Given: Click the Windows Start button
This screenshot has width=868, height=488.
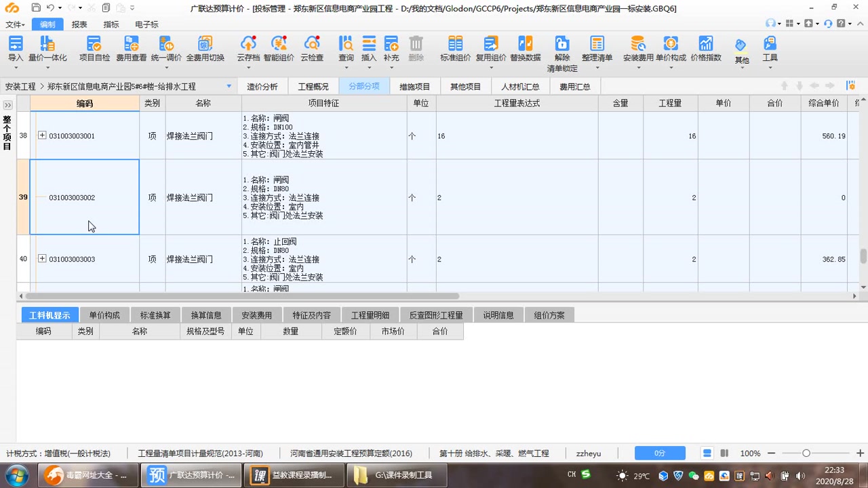Looking at the screenshot, I should 16,475.
